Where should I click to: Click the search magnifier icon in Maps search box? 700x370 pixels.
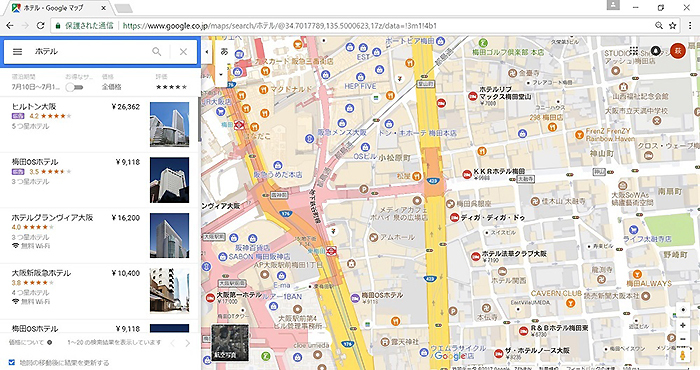[x=156, y=52]
